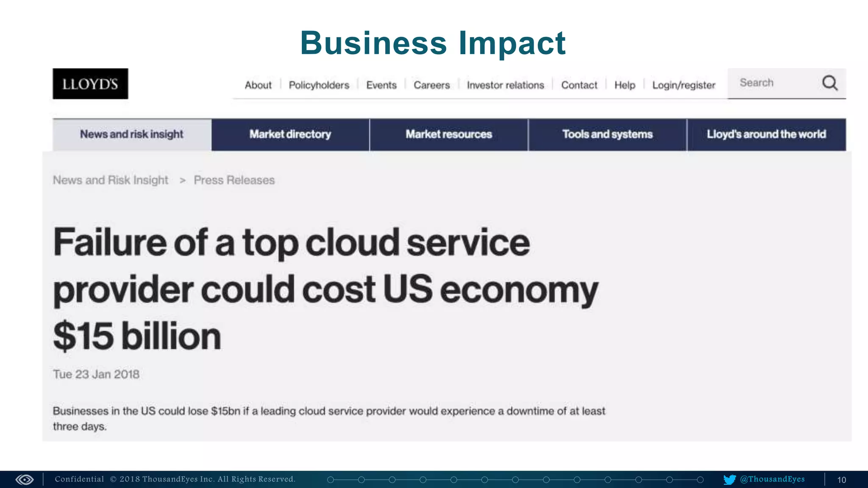
Task: Go to the Events page
Action: [x=381, y=85]
